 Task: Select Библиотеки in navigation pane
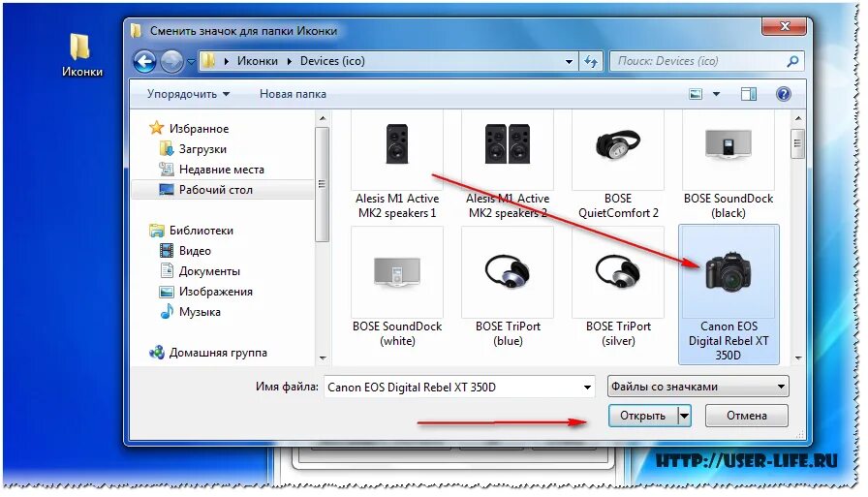tap(201, 231)
